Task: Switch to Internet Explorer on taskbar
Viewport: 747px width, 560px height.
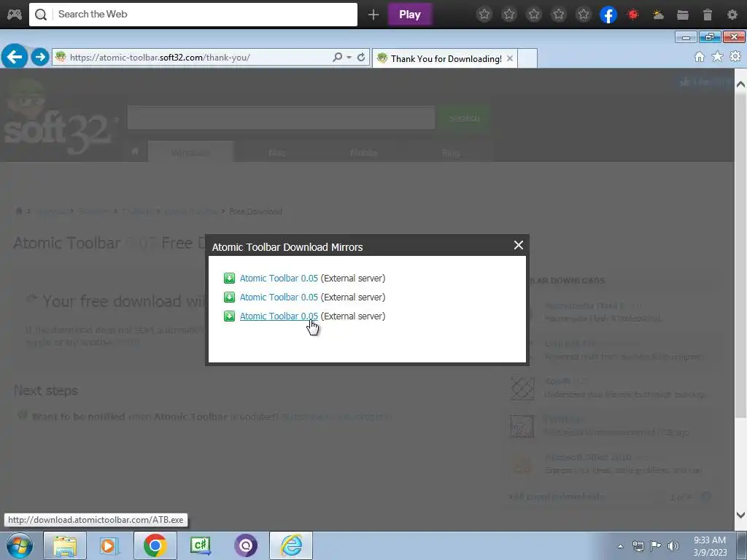Action: click(291, 545)
